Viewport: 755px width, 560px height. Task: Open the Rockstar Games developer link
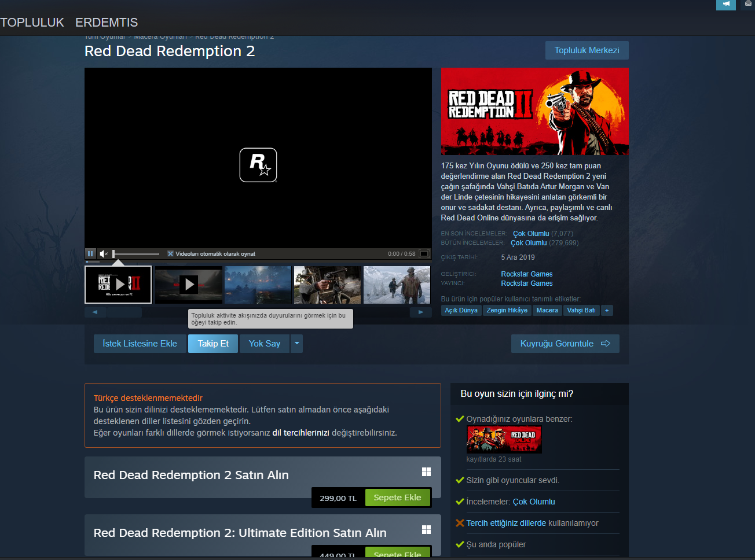click(x=527, y=274)
